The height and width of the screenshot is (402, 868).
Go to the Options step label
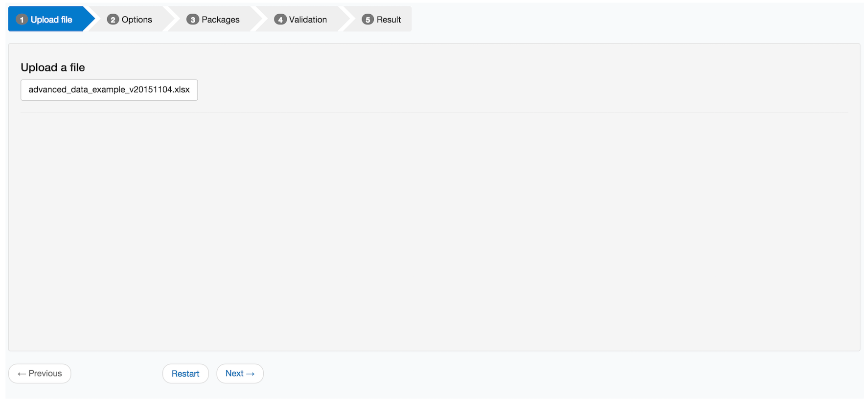pos(137,20)
